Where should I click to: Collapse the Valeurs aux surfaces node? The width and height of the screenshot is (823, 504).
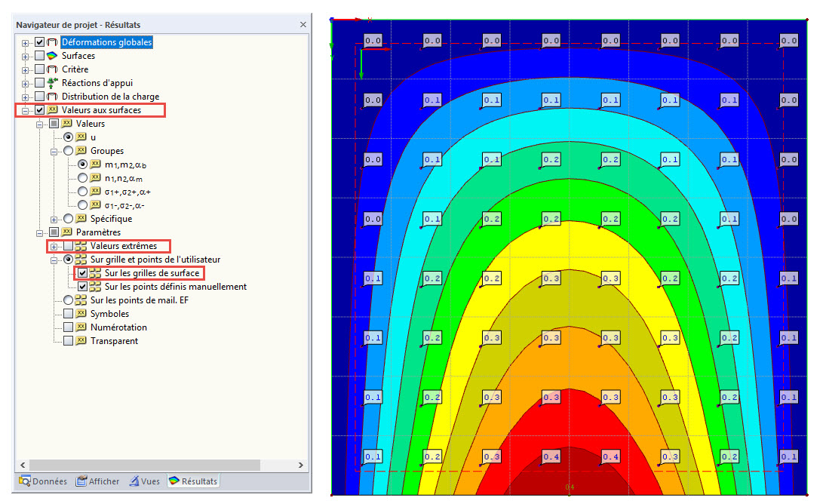25,110
